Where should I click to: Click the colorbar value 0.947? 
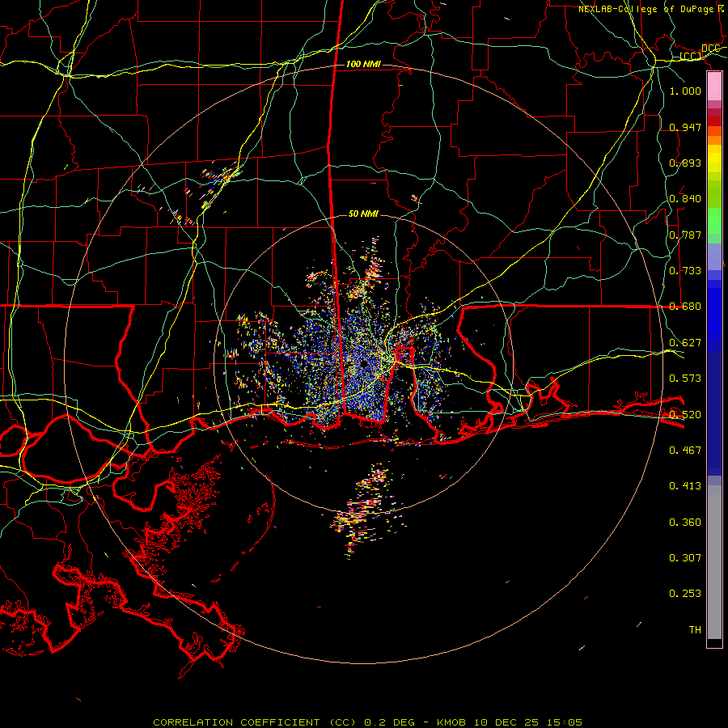coord(685,127)
